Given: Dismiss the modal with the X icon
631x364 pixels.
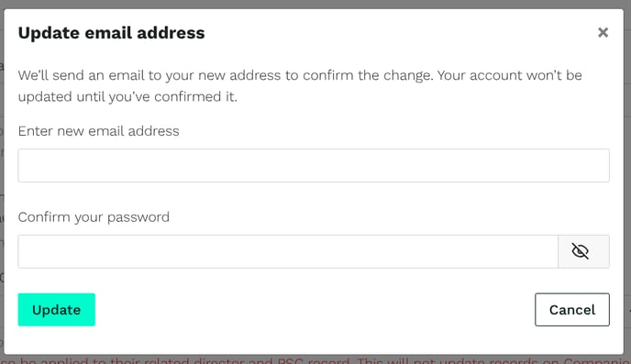Looking at the screenshot, I should [x=603, y=32].
